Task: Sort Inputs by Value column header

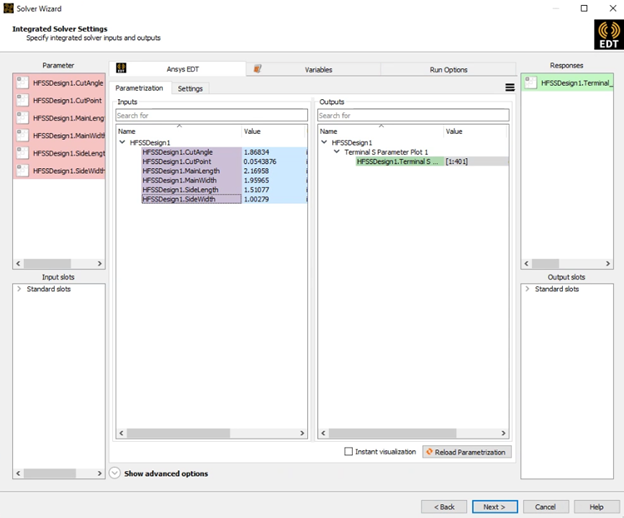Action: 274,131
